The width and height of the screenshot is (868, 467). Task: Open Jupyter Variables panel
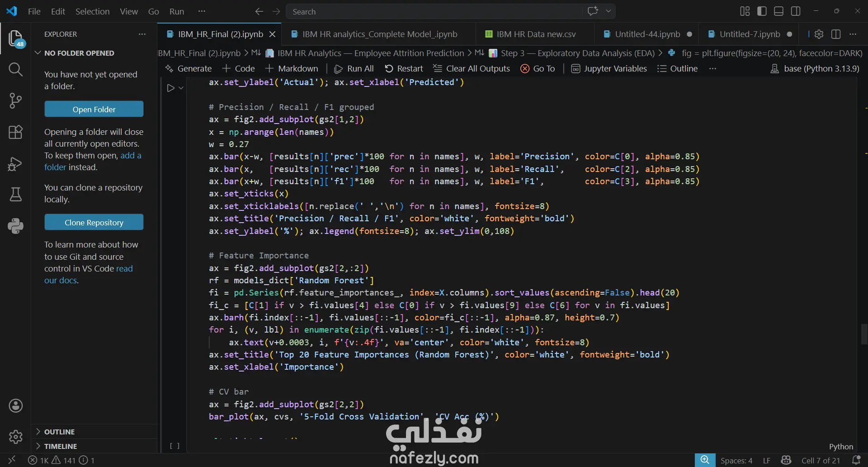(609, 68)
